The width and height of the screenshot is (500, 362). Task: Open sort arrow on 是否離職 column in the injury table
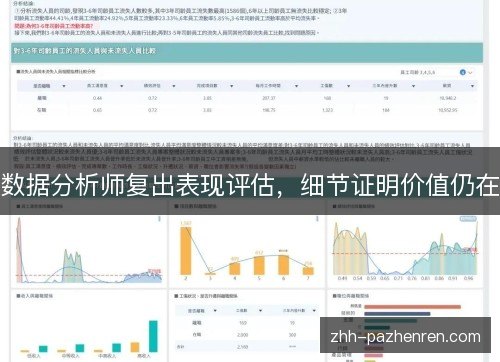coord(215,311)
